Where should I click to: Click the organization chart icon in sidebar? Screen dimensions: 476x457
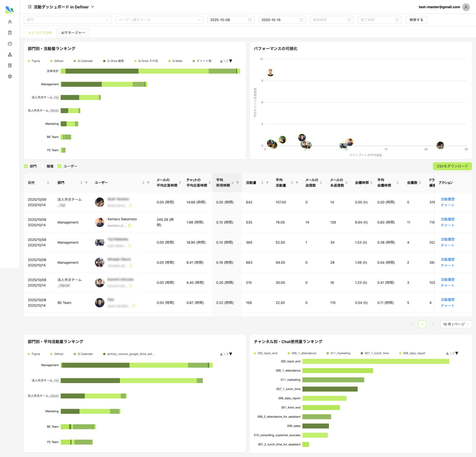coord(10,55)
